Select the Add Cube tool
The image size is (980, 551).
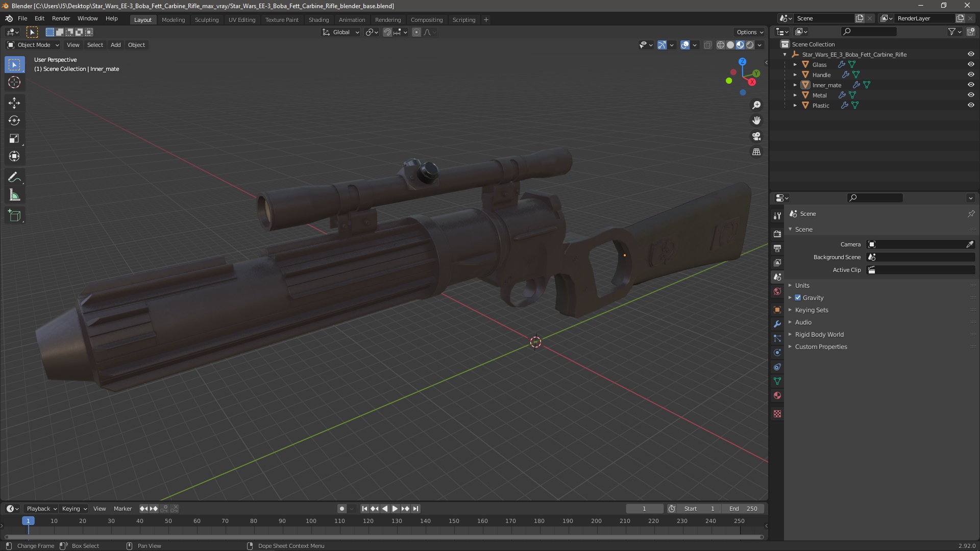pyautogui.click(x=14, y=216)
